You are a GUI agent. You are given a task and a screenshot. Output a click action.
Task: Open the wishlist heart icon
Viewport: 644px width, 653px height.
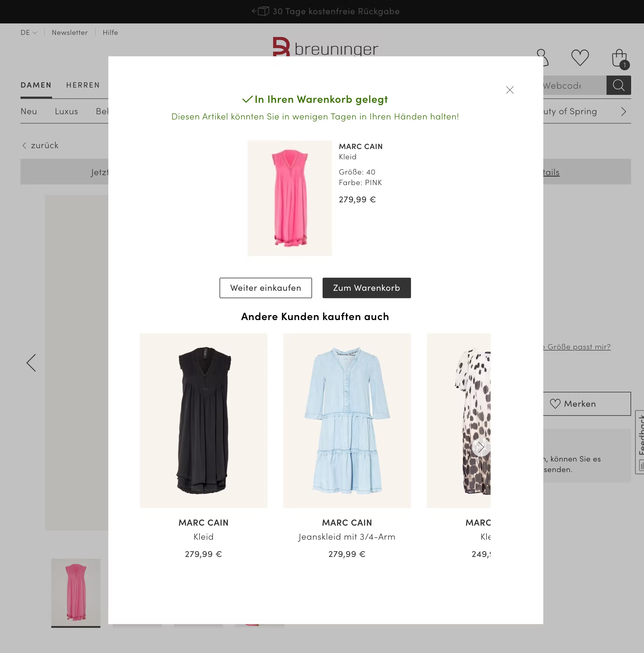[x=580, y=58]
